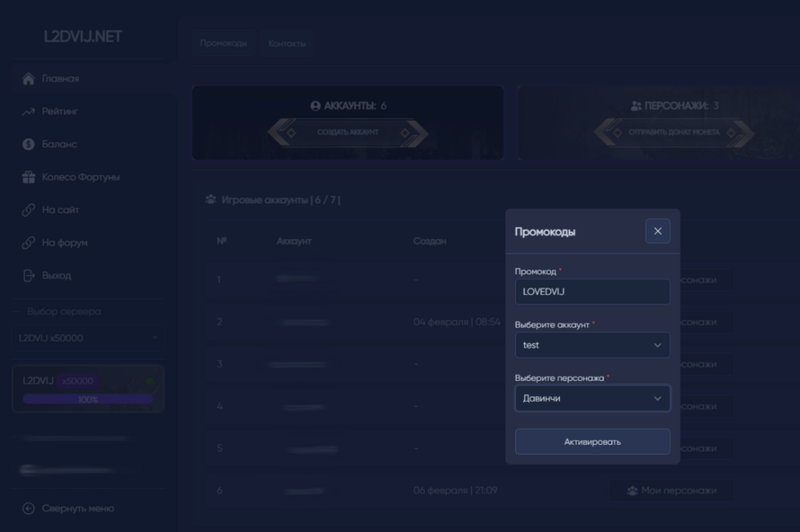Click the Выход logout icon
This screenshot has width=800, height=532.
point(28,276)
